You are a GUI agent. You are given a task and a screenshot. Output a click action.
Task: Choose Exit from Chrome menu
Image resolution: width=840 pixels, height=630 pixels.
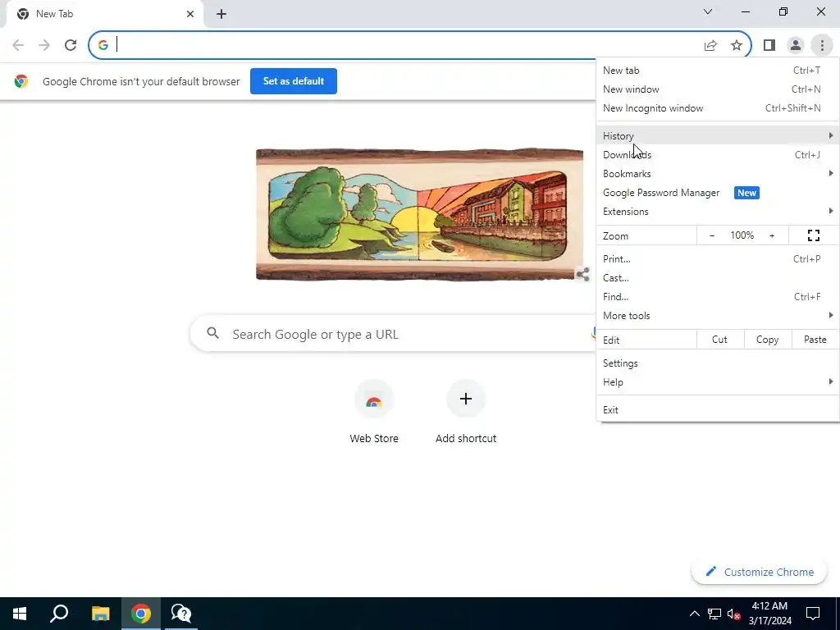(x=717, y=410)
